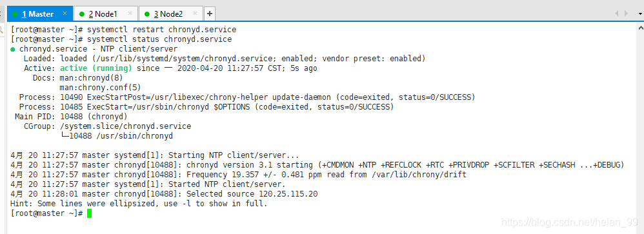Close the Node1 session tab
This screenshot has height=234, width=644.
(130, 14)
